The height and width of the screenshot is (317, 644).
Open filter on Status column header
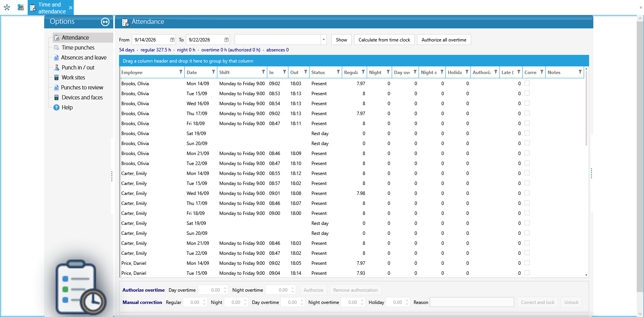pyautogui.click(x=338, y=72)
